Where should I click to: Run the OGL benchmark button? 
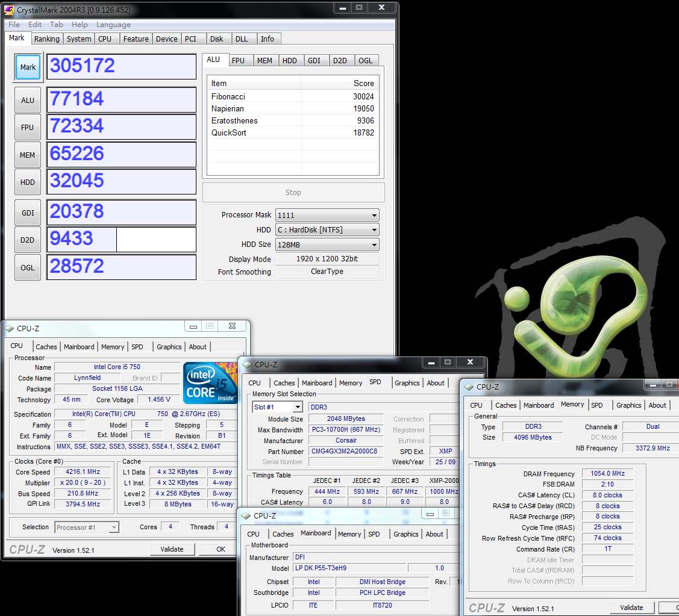click(28, 267)
